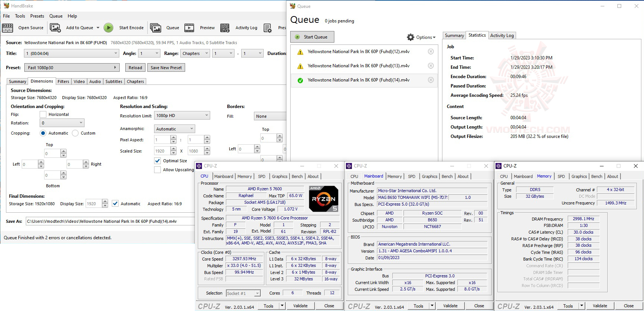This screenshot has height=311, width=644.
Task: Open the File menu in HandBrake
Action: pyautogui.click(x=6, y=16)
